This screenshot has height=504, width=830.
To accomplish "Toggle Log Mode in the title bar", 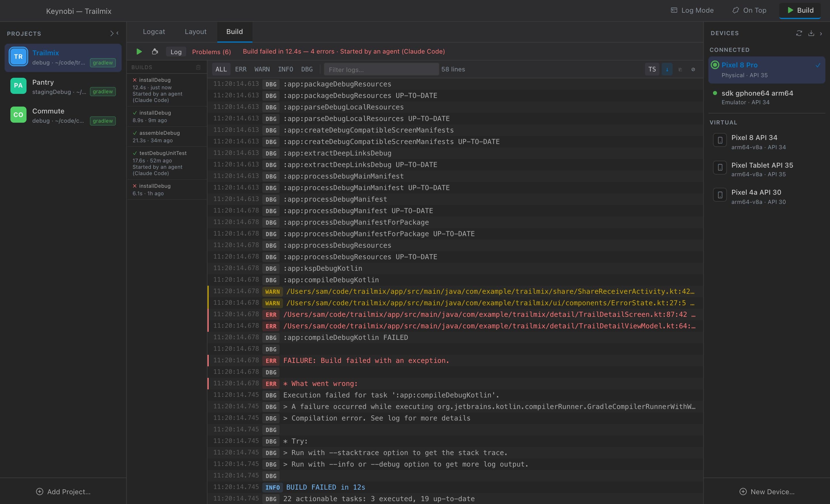I will tap(692, 10).
